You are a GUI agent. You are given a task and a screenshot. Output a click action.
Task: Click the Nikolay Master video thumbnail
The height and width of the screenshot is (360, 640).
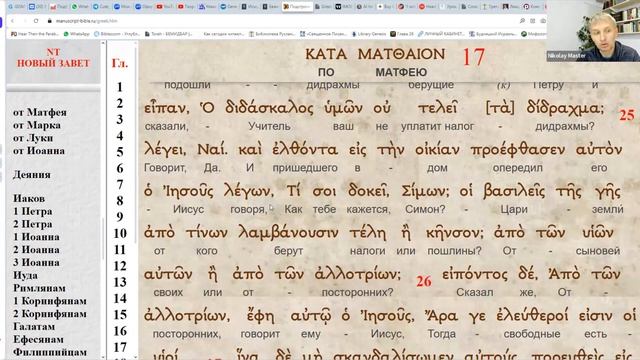click(x=593, y=31)
